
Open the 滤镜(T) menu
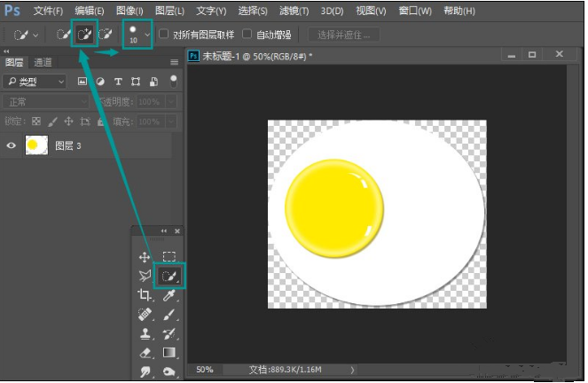[x=292, y=12]
